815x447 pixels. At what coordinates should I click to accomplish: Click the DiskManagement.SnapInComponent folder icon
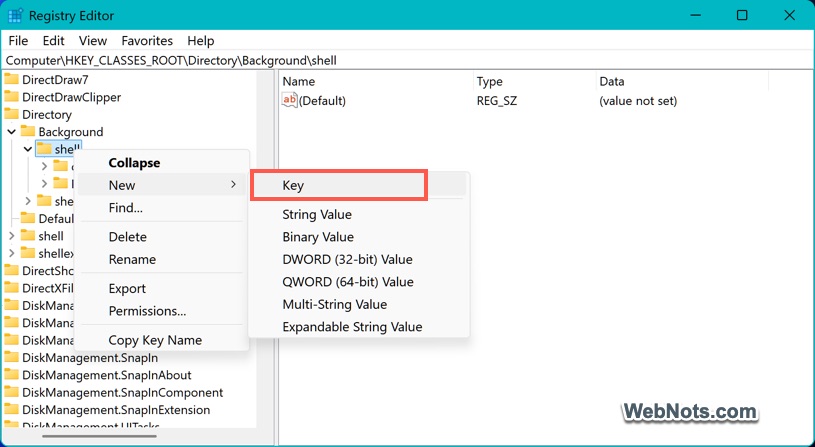[x=11, y=392]
